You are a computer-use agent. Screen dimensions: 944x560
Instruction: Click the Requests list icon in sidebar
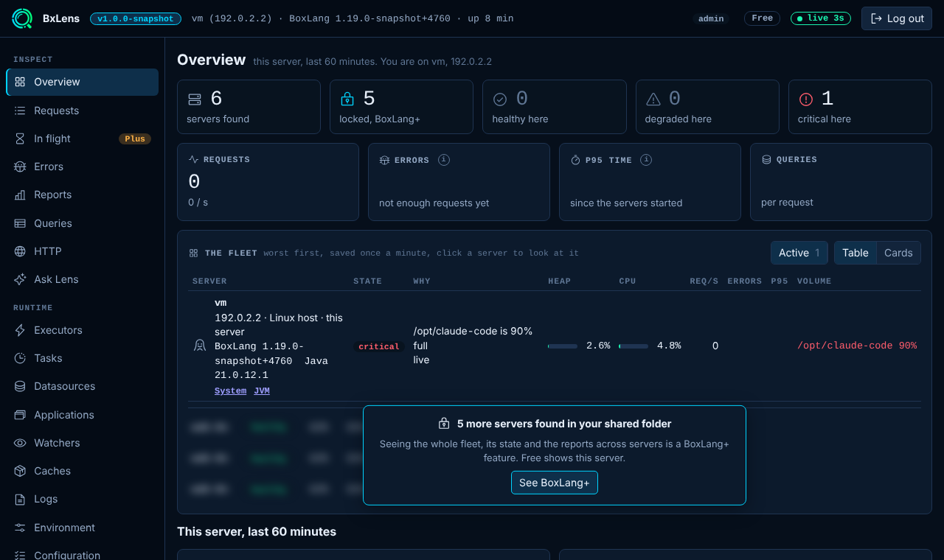pyautogui.click(x=20, y=111)
